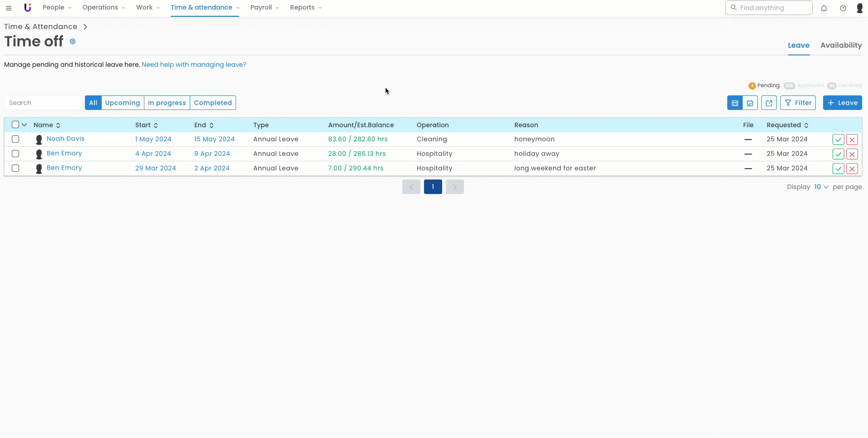Open the display per page dropdown

821,187
